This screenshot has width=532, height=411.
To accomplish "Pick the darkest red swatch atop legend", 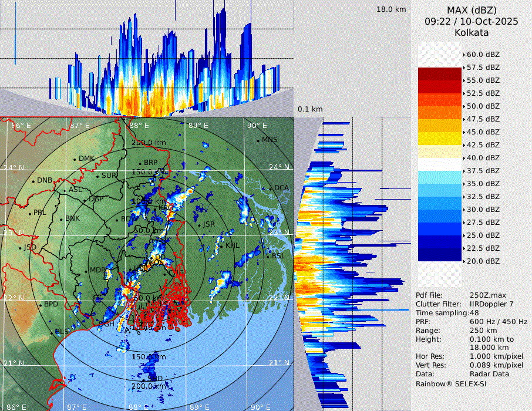I will (x=440, y=74).
